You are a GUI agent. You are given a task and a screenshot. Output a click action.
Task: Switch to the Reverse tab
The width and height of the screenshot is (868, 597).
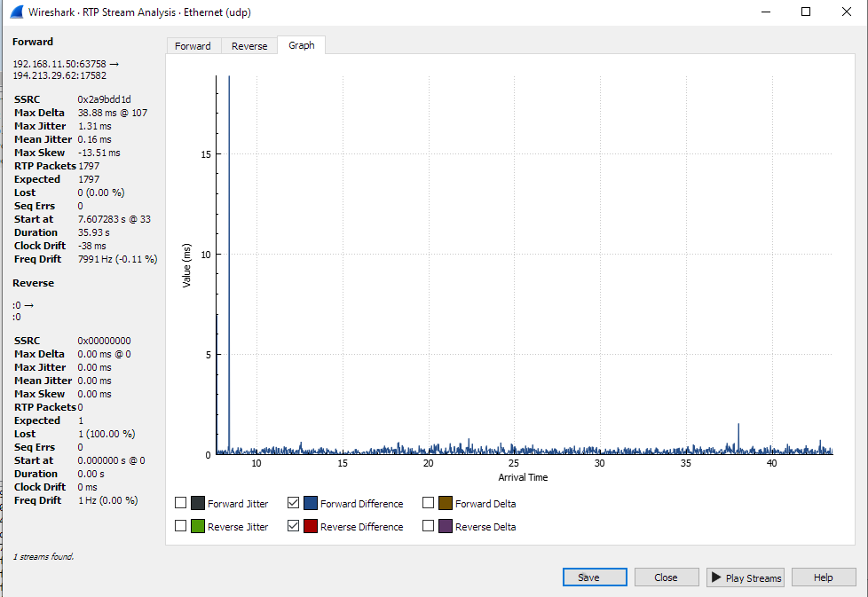(x=249, y=45)
